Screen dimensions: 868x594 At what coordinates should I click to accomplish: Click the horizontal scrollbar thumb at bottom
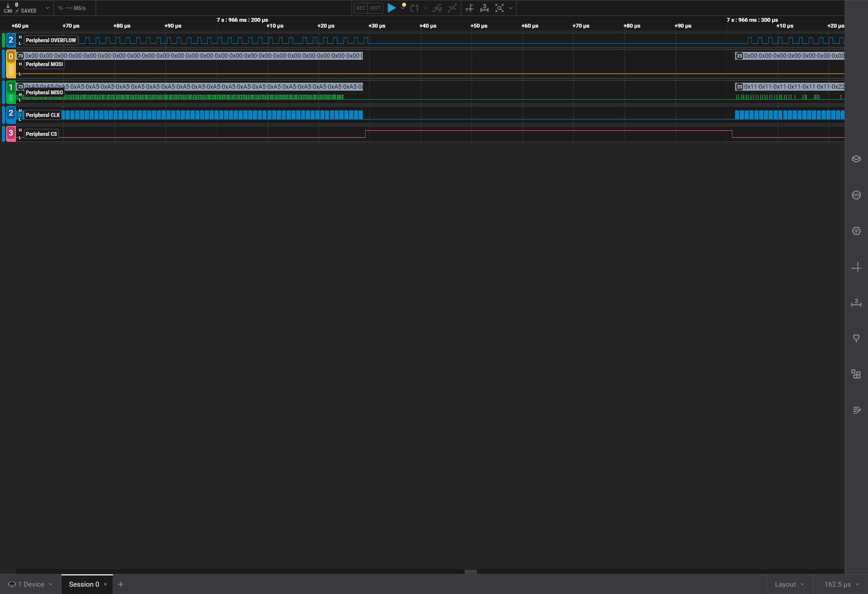pos(471,572)
